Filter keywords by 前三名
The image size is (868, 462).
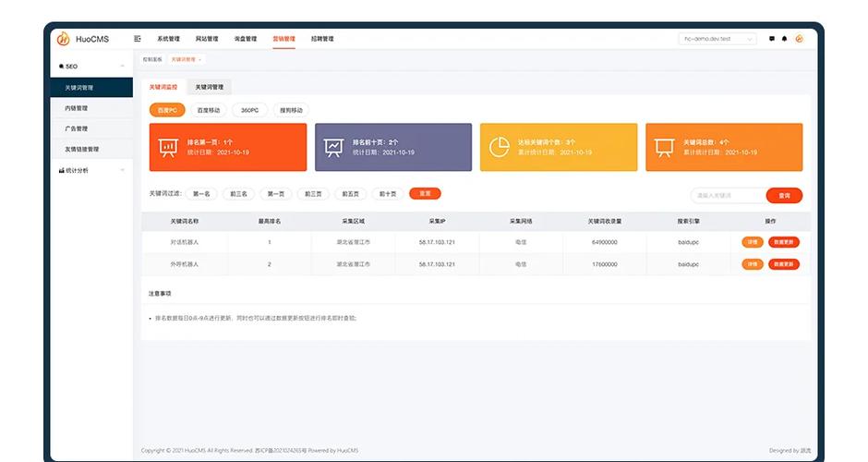(238, 194)
